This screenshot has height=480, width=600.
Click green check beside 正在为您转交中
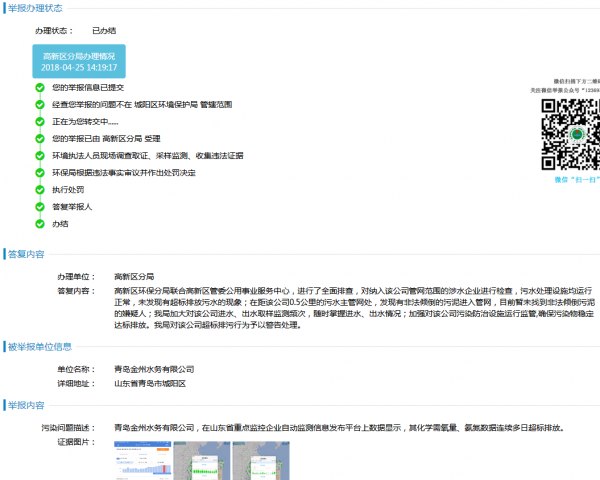click(x=40, y=122)
